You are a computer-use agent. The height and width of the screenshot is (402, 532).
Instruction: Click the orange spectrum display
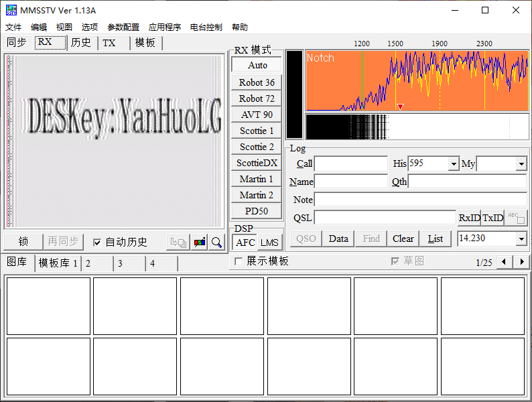click(x=417, y=81)
